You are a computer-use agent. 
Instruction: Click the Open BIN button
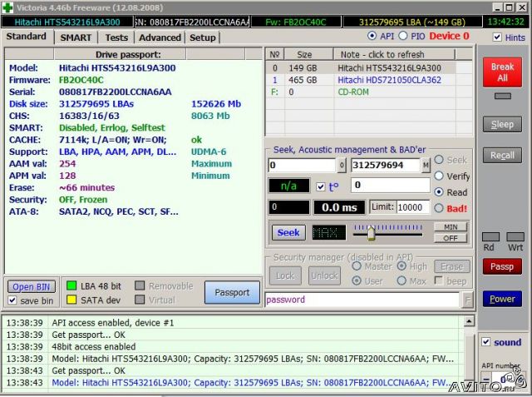[32, 287]
